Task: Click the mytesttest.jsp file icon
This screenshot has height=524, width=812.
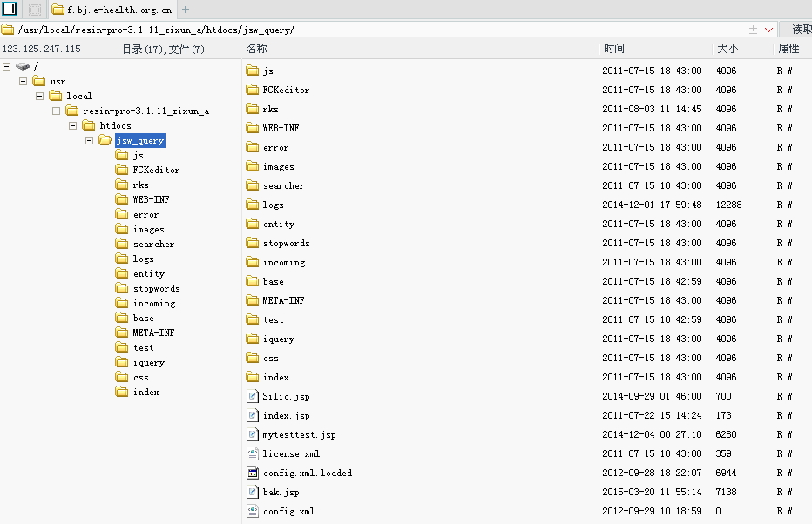Action: [252, 434]
